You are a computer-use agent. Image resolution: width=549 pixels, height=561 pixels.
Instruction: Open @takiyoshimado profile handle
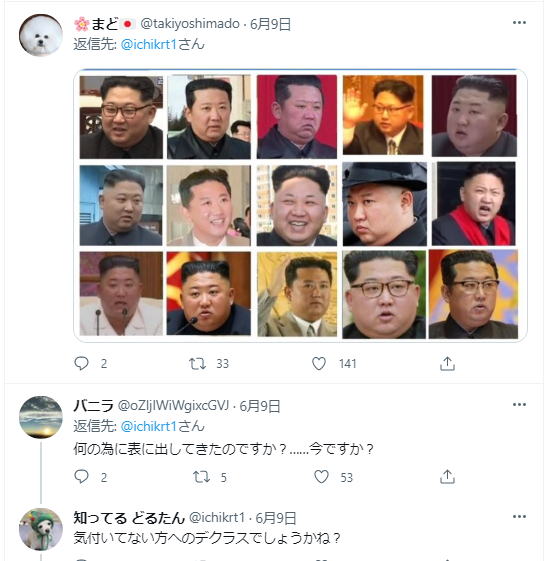click(x=190, y=24)
